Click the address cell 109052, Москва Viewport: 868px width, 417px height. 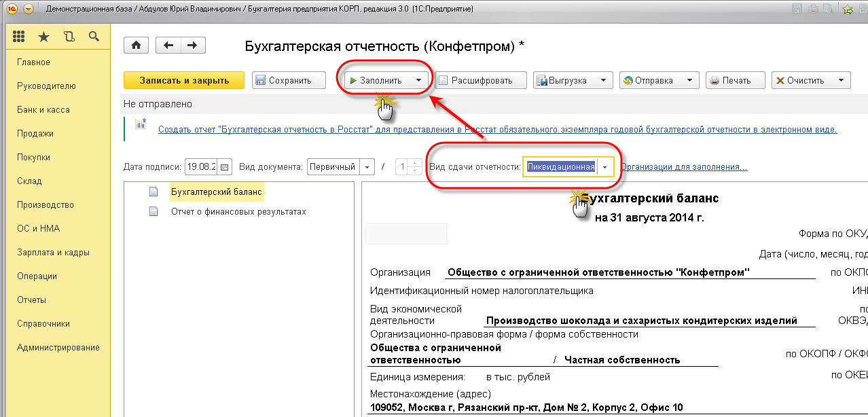pyautogui.click(x=526, y=407)
